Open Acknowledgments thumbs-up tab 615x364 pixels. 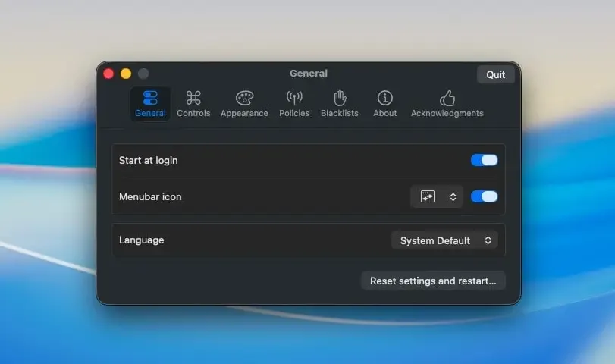click(x=447, y=104)
